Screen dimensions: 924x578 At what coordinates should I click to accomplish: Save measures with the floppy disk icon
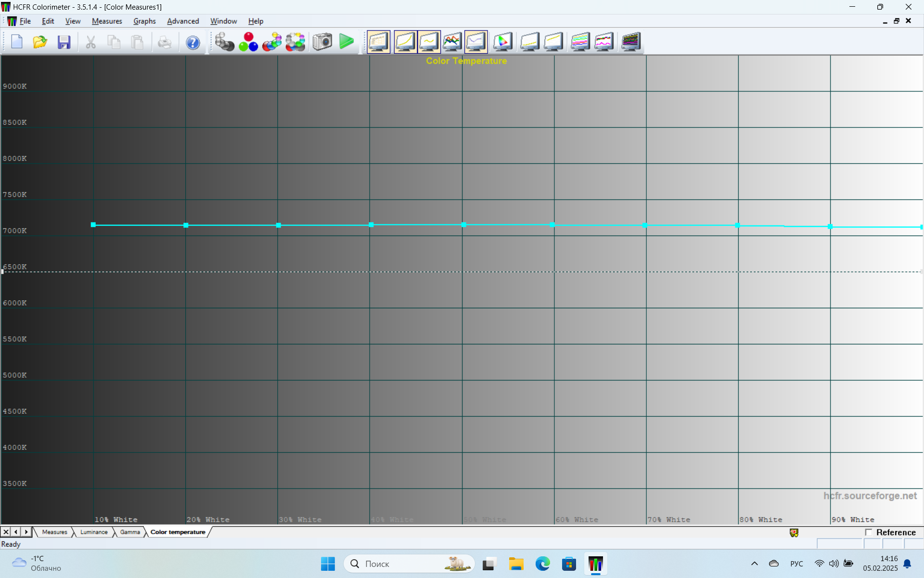[x=64, y=42]
